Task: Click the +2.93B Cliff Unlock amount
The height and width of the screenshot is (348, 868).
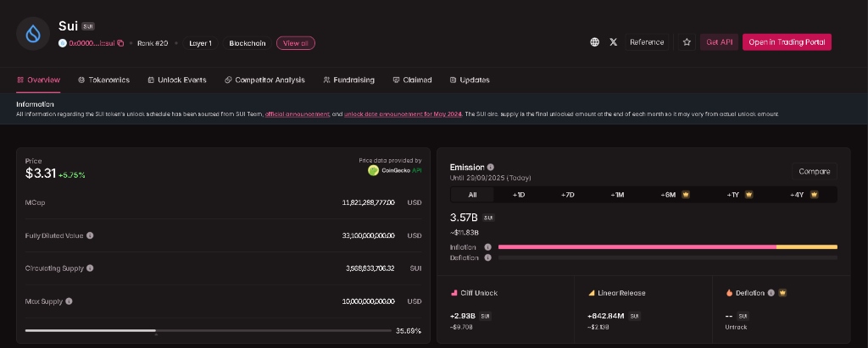Action: click(x=463, y=316)
